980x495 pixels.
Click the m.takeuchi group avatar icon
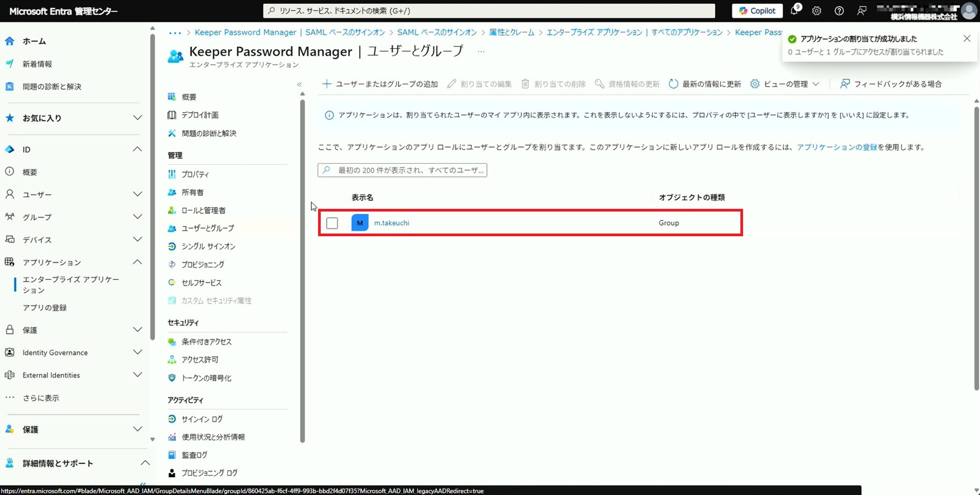coord(360,223)
